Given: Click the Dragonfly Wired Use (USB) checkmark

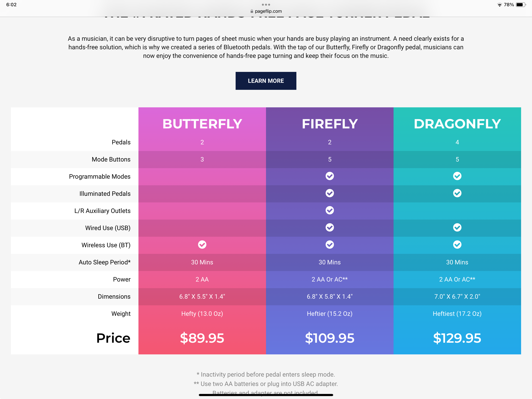Looking at the screenshot, I should click(457, 227).
